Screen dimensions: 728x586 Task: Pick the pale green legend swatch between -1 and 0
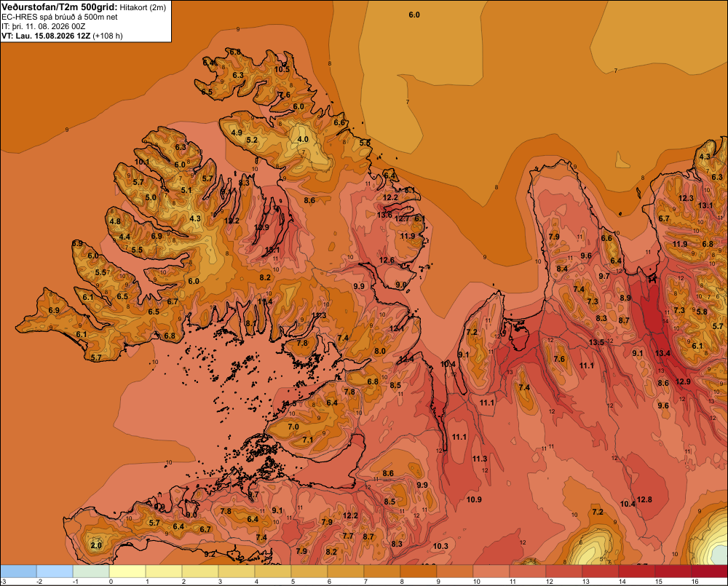pyautogui.click(x=91, y=571)
